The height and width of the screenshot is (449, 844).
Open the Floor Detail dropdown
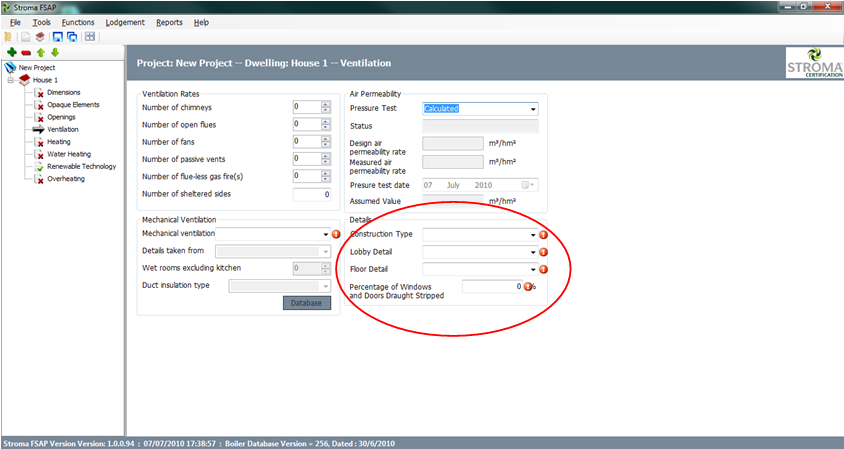pos(533,269)
